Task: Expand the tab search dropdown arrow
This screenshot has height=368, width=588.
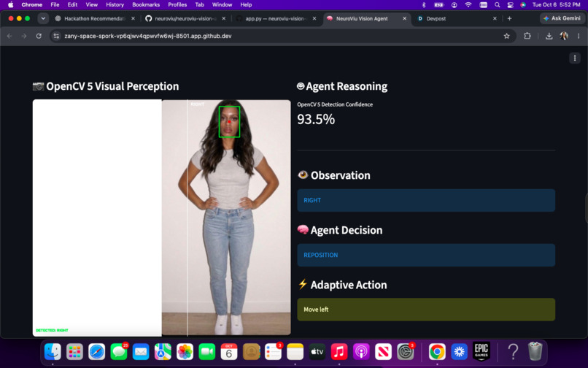Action: pyautogui.click(x=43, y=18)
